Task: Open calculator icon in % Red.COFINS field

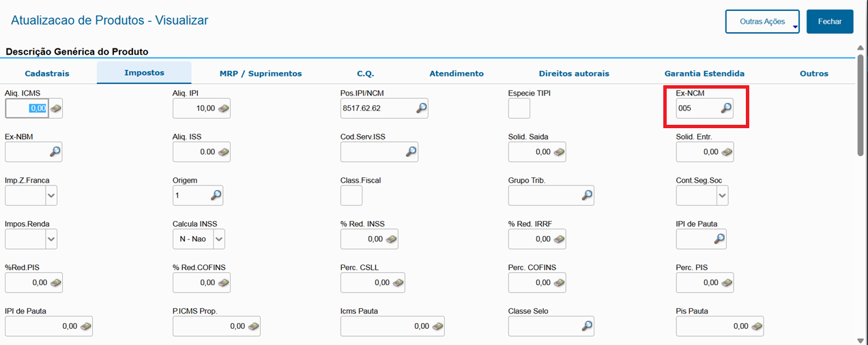Action: pyautogui.click(x=223, y=282)
